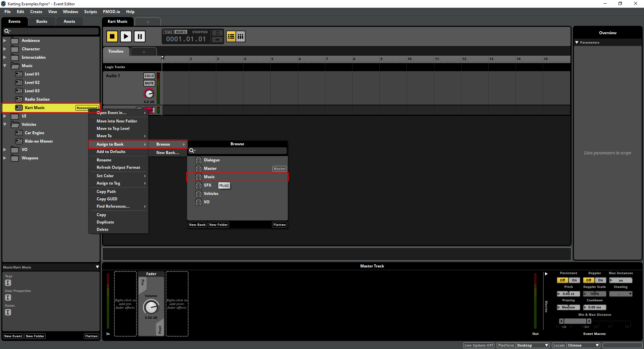The image size is (644, 349).
Task: Collapse the Vehicles folder
Action: pyautogui.click(x=5, y=124)
